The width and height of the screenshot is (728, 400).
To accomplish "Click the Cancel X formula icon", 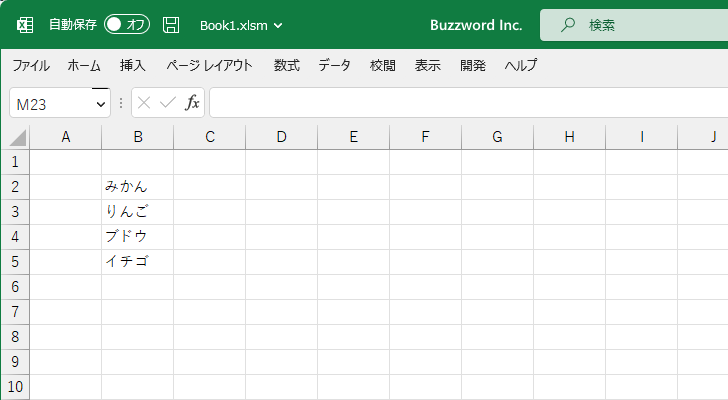I will pyautogui.click(x=144, y=103).
